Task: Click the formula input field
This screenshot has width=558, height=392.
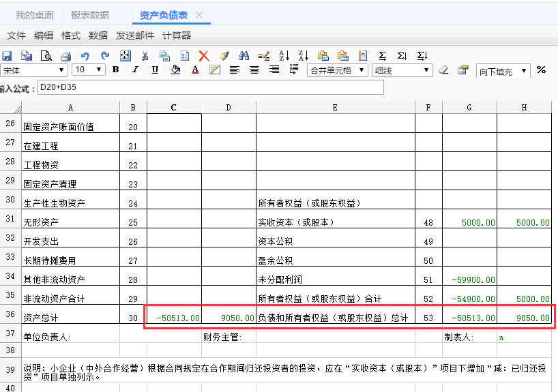Action: point(210,87)
